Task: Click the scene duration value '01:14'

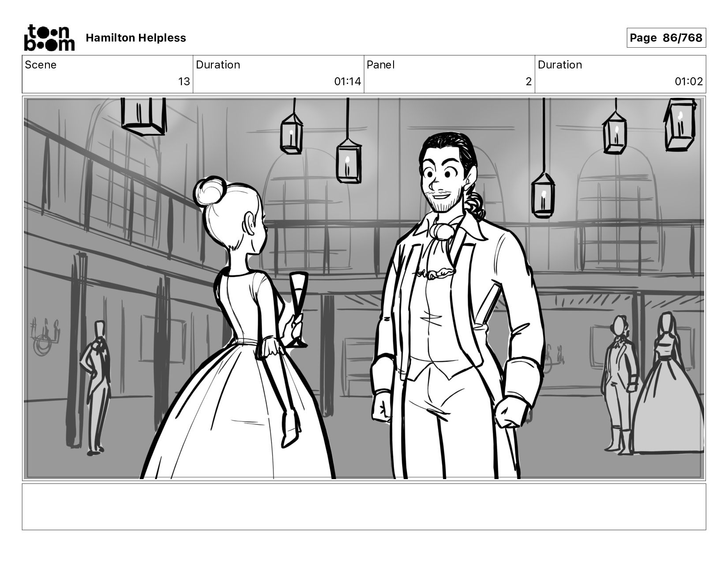Action: pos(348,82)
